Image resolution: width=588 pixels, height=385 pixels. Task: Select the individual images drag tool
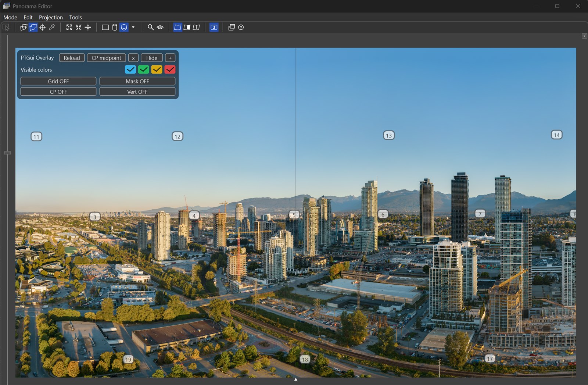pyautogui.click(x=24, y=27)
